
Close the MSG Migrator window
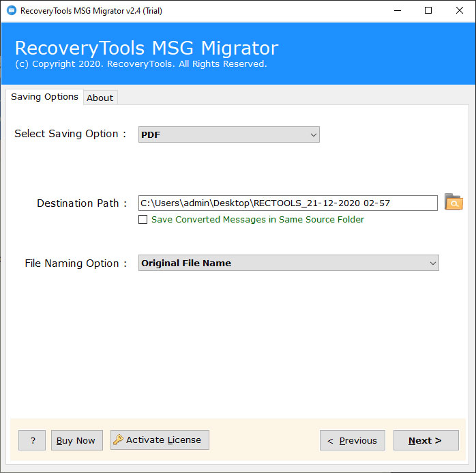pyautogui.click(x=460, y=11)
